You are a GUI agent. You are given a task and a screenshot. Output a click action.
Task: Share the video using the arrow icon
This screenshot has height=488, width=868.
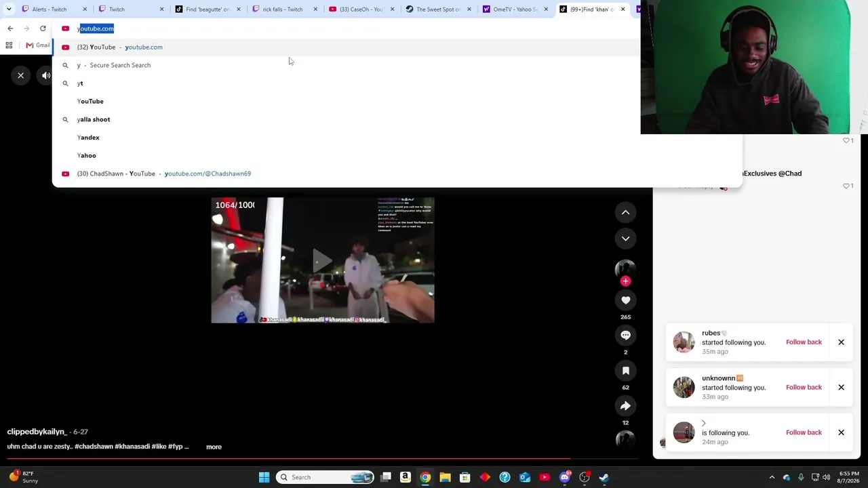coord(625,406)
